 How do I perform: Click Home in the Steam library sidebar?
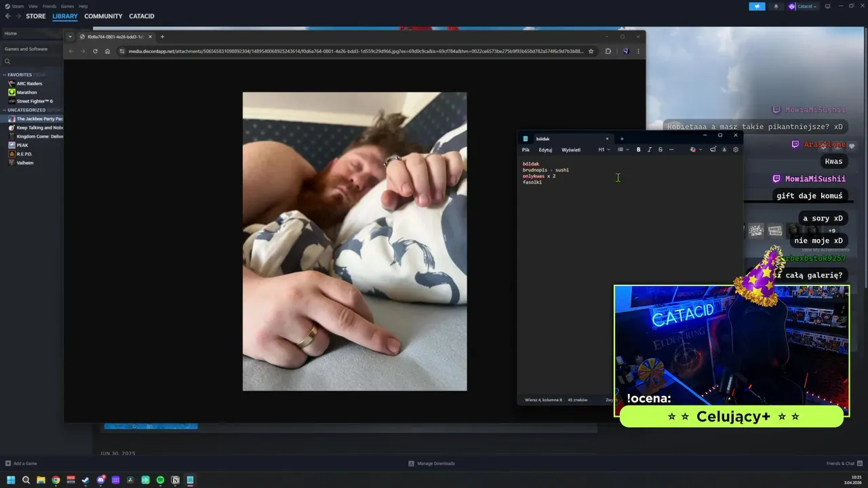[32, 33]
